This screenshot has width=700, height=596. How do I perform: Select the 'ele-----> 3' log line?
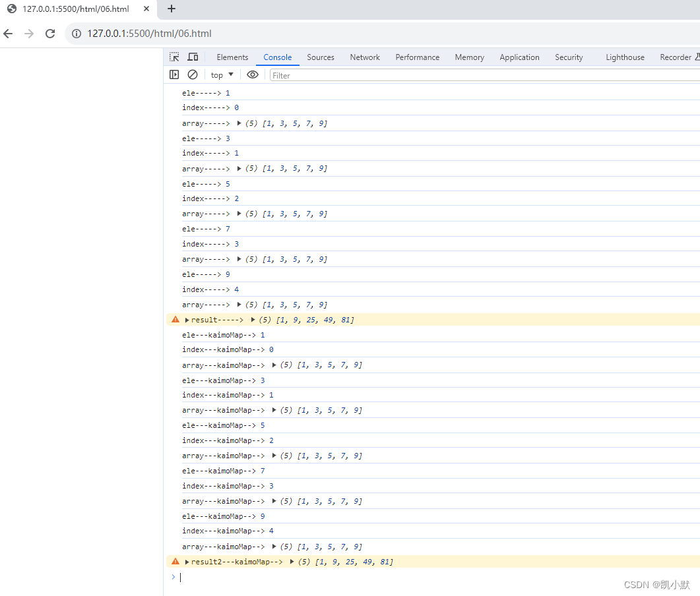(x=206, y=138)
